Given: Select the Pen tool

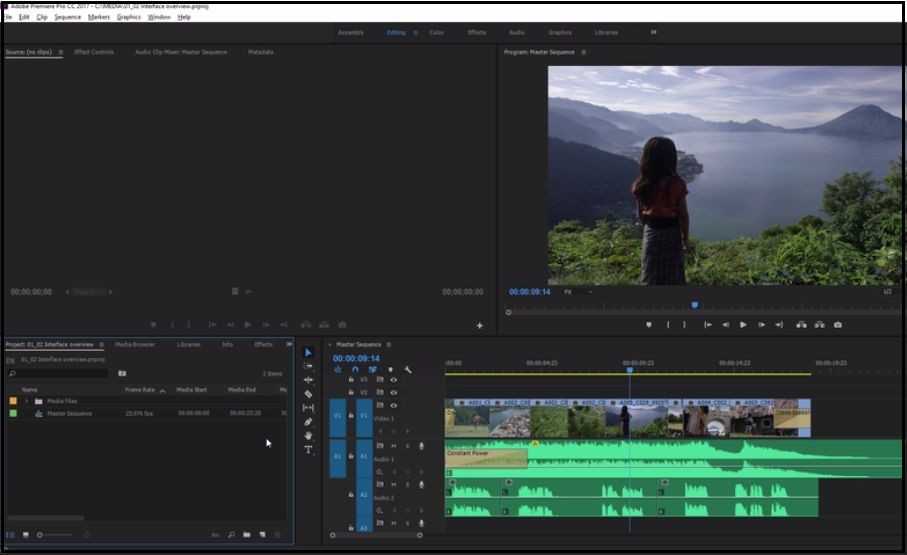Looking at the screenshot, I should click(x=308, y=422).
